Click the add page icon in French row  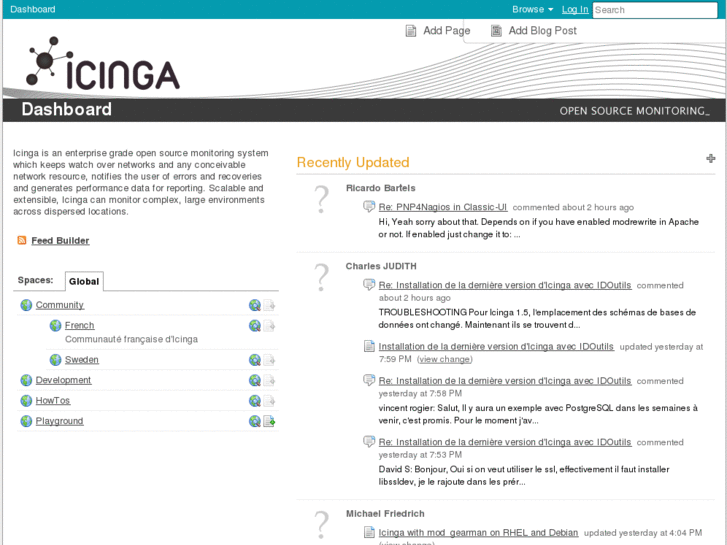tap(269, 326)
